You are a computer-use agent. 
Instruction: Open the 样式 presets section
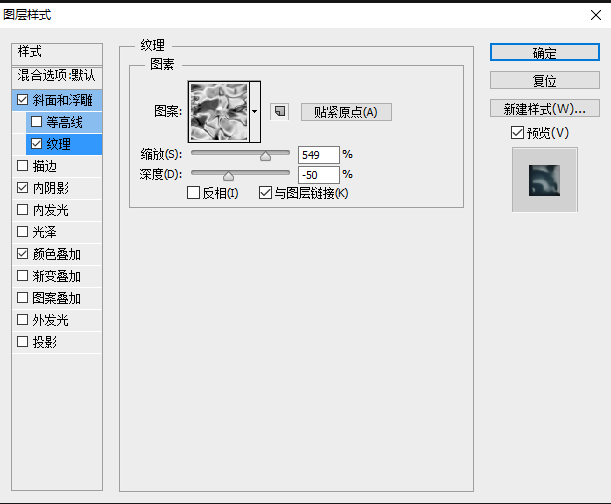point(57,53)
